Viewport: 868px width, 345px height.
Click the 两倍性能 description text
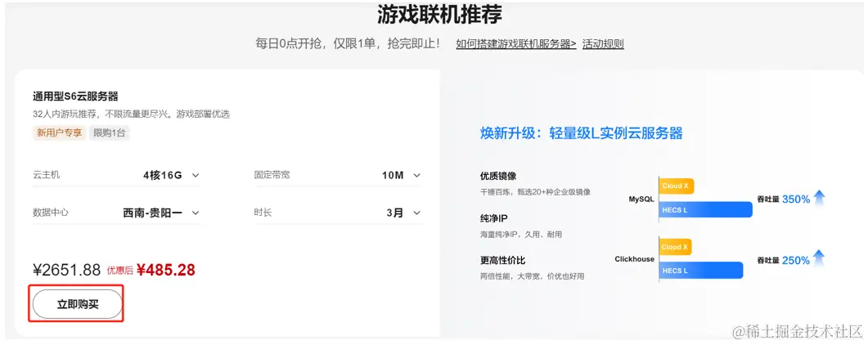532,276
